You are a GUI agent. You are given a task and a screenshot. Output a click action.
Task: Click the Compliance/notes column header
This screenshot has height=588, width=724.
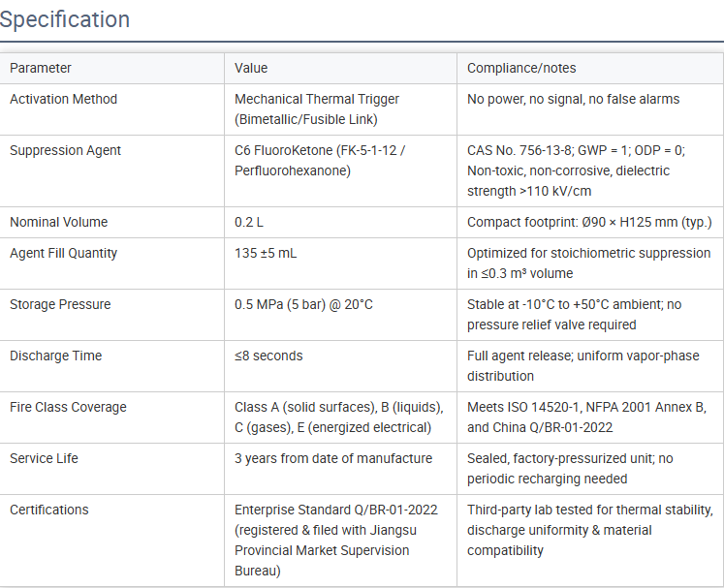point(521,69)
